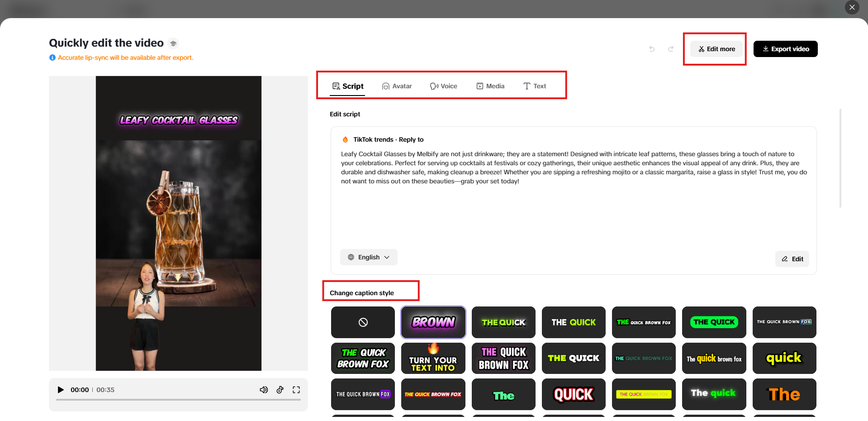Click the video preview with cocktail glass

(x=179, y=223)
